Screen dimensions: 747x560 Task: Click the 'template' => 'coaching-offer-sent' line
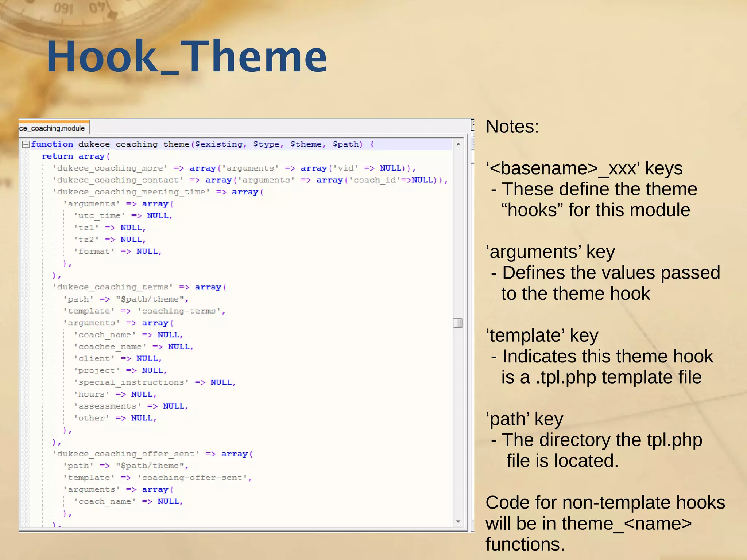pyautogui.click(x=158, y=478)
